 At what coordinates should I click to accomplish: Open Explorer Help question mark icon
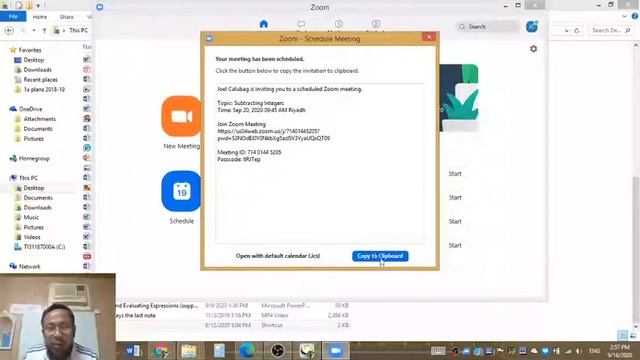pyautogui.click(x=635, y=16)
